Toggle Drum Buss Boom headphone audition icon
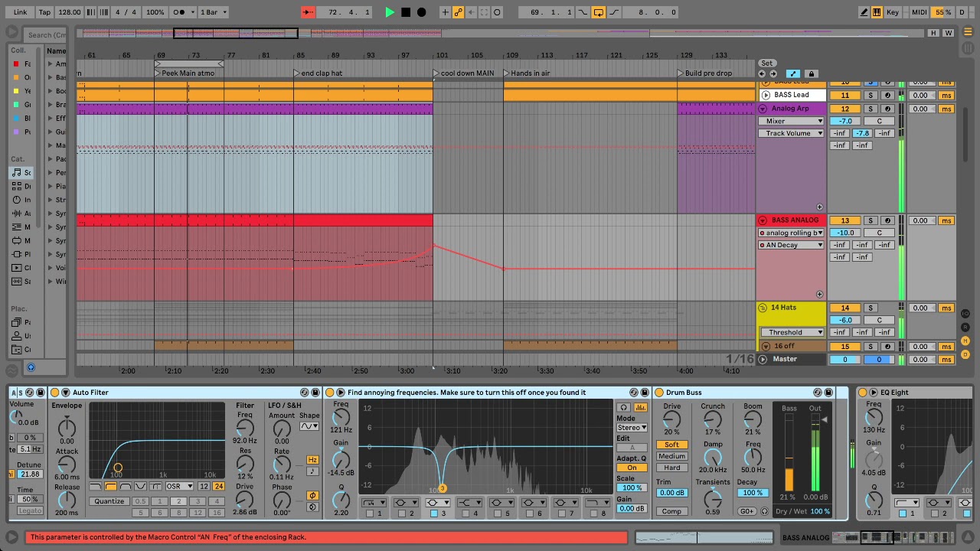This screenshot has height=551, width=980. (764, 511)
